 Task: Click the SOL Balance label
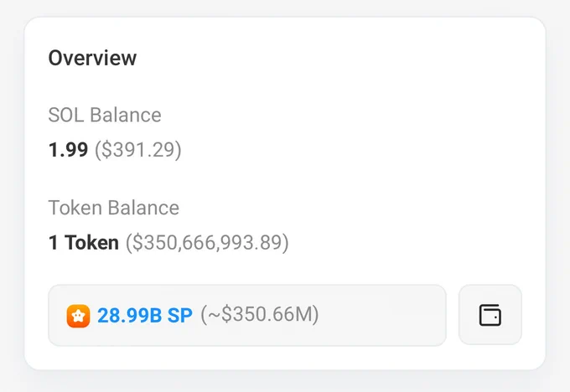(105, 115)
